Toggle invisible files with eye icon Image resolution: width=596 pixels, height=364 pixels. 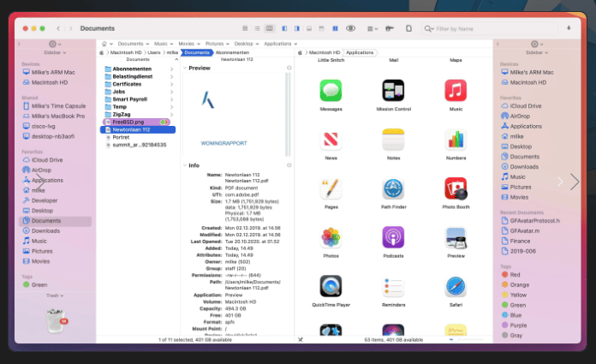[x=350, y=28]
